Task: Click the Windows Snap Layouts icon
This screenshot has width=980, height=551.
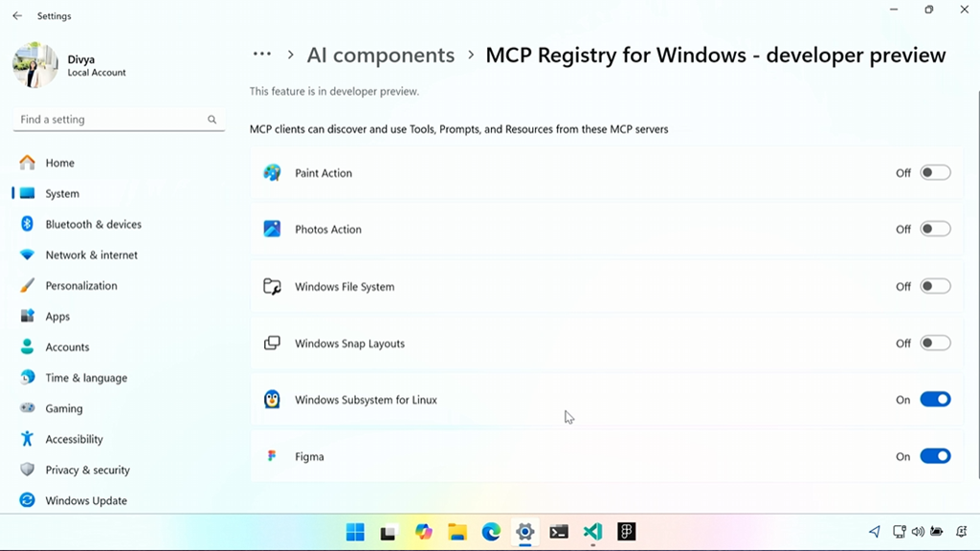Action: point(272,343)
